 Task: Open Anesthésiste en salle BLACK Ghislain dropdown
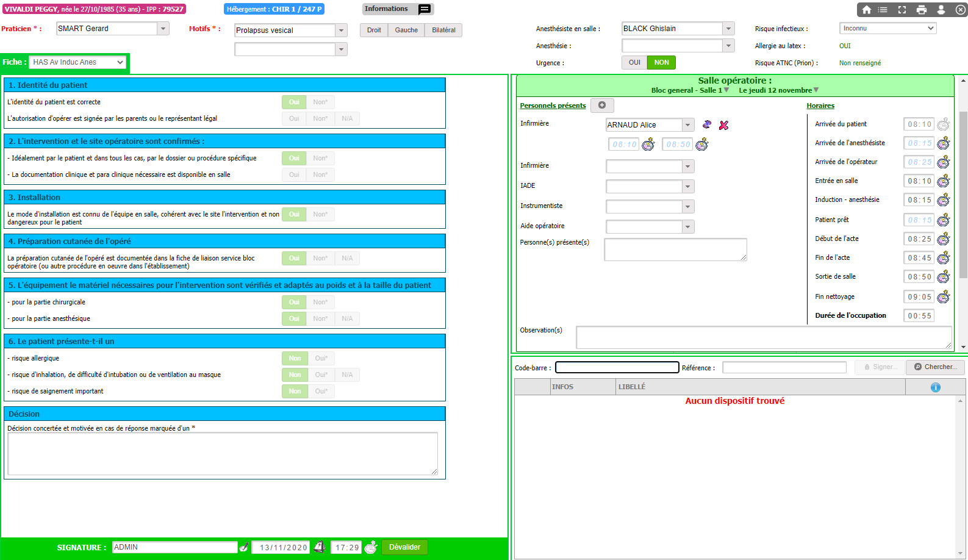pos(728,29)
